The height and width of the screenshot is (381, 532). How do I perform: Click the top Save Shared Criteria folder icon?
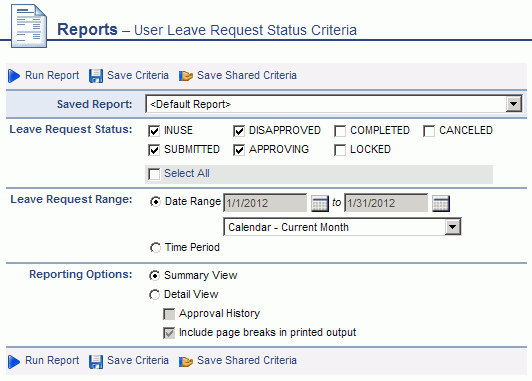pyautogui.click(x=186, y=76)
